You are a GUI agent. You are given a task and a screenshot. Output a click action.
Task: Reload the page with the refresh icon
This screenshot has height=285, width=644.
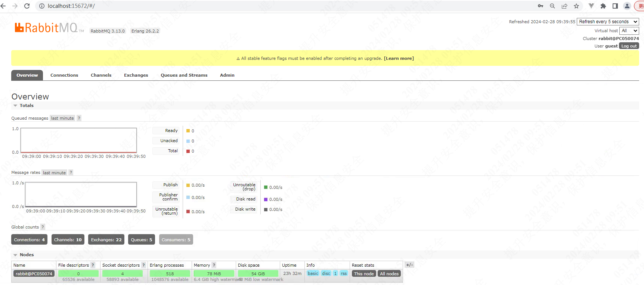click(x=27, y=6)
